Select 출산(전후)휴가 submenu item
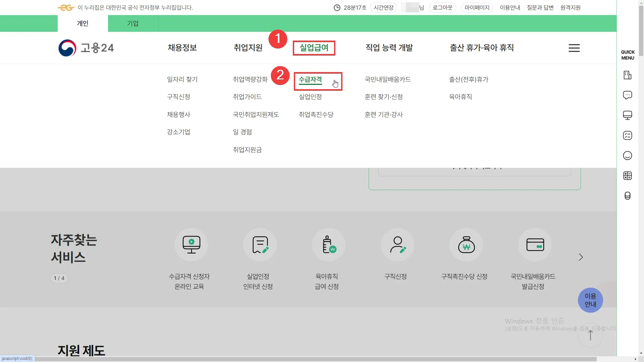Viewport: 644px width, 362px height. [x=469, y=79]
